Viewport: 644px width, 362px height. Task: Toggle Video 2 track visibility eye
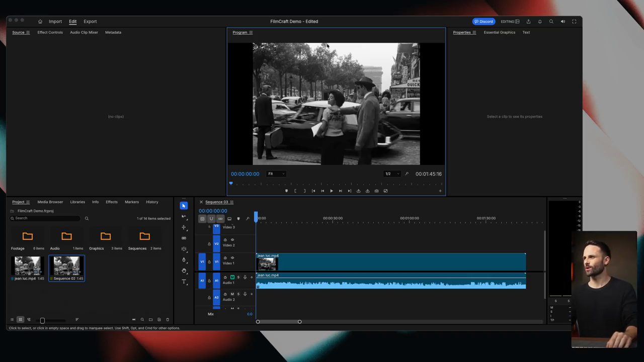[232, 240]
